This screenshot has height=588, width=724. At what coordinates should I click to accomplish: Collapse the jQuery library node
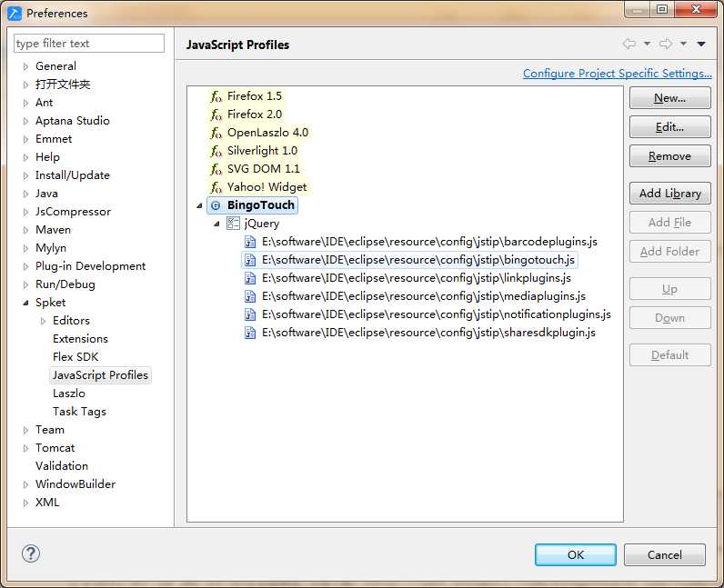pos(216,224)
